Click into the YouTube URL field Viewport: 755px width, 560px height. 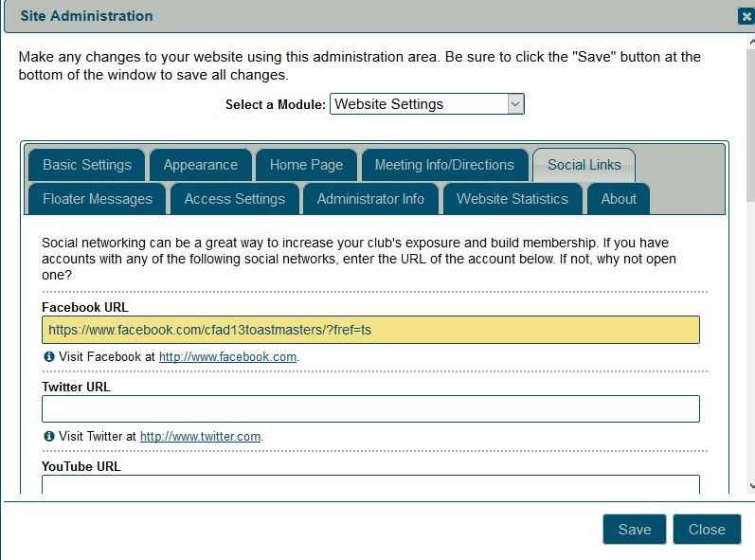pos(370,484)
